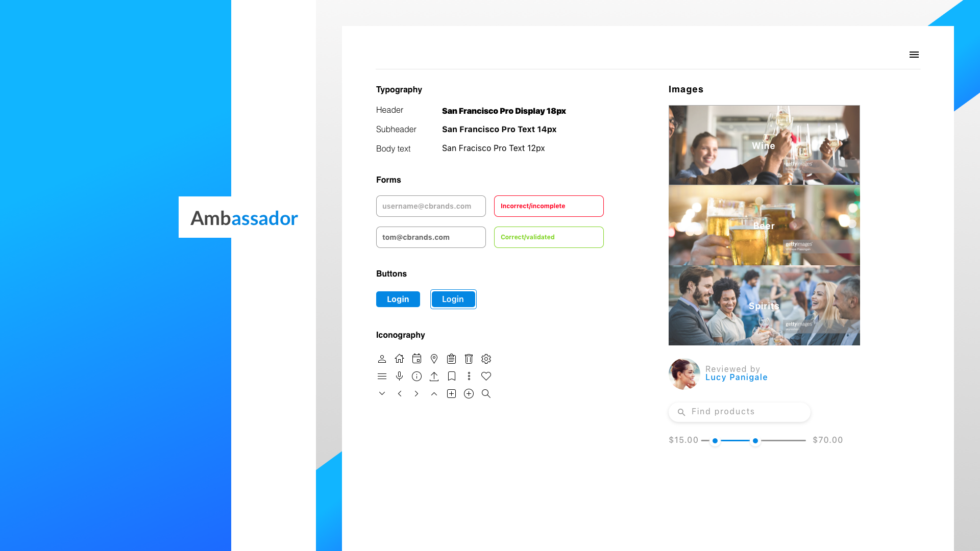
Task: Click the outlined Login button
Action: (453, 298)
